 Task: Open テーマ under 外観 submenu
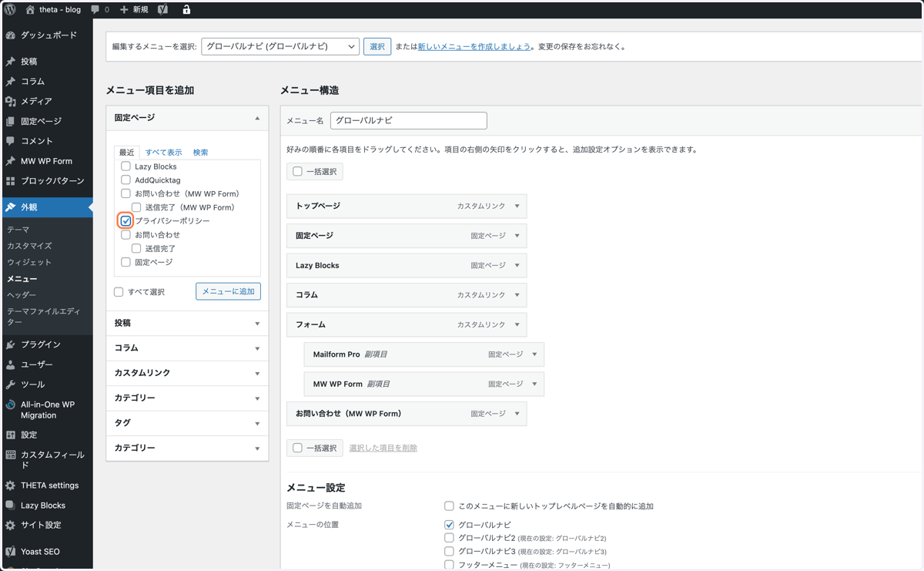(x=18, y=230)
